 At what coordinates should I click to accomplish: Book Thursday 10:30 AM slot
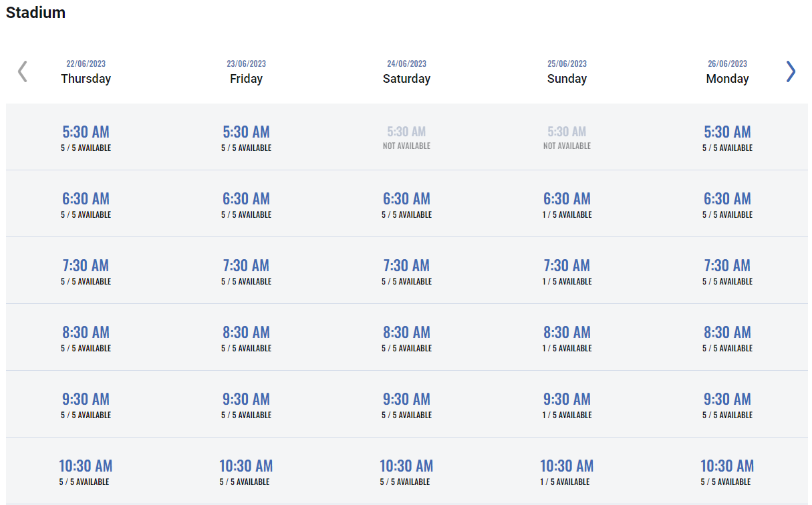(86, 470)
